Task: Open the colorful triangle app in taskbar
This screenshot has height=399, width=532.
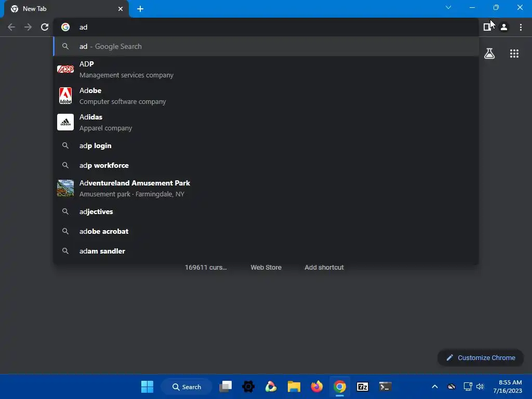Action: [271, 387]
